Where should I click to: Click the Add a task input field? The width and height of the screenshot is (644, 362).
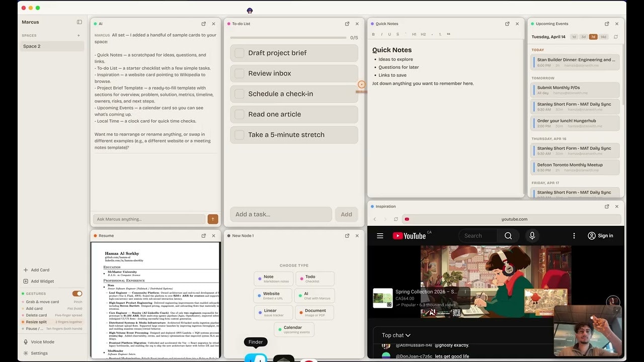click(x=281, y=214)
